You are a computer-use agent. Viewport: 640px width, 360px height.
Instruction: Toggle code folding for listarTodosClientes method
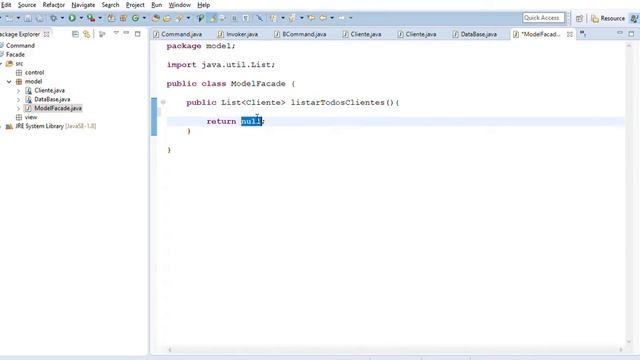163,102
